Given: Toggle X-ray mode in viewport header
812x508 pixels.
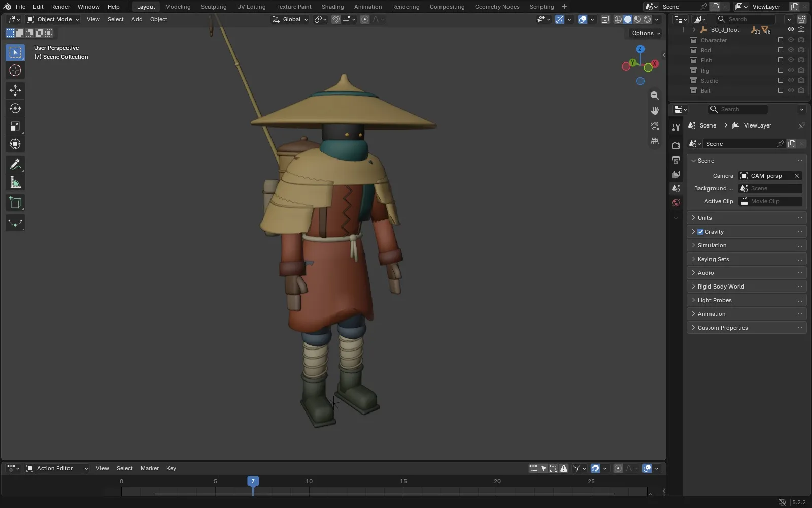Looking at the screenshot, I should coord(605,19).
